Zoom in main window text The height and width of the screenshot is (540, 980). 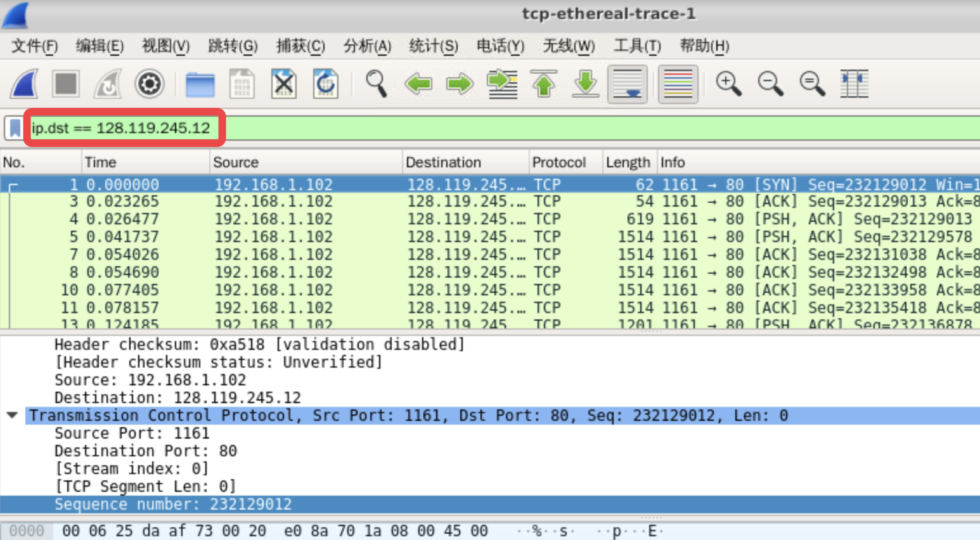coord(728,84)
